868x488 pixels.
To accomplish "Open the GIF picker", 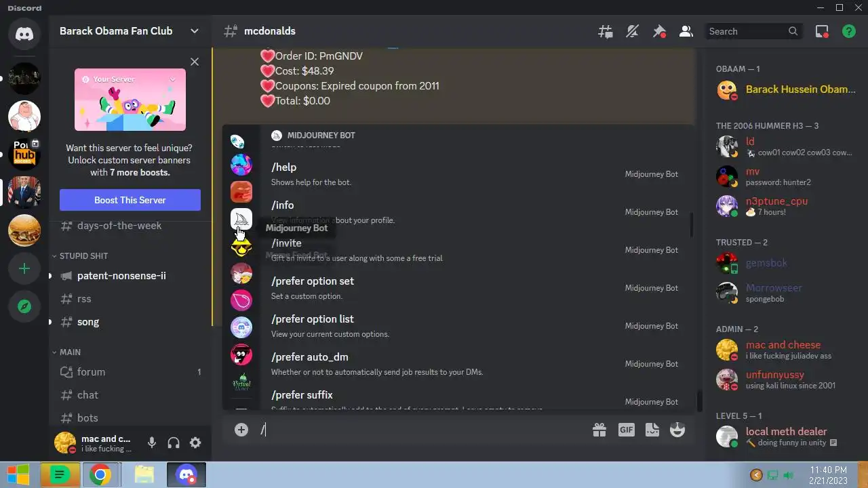I will tap(626, 430).
